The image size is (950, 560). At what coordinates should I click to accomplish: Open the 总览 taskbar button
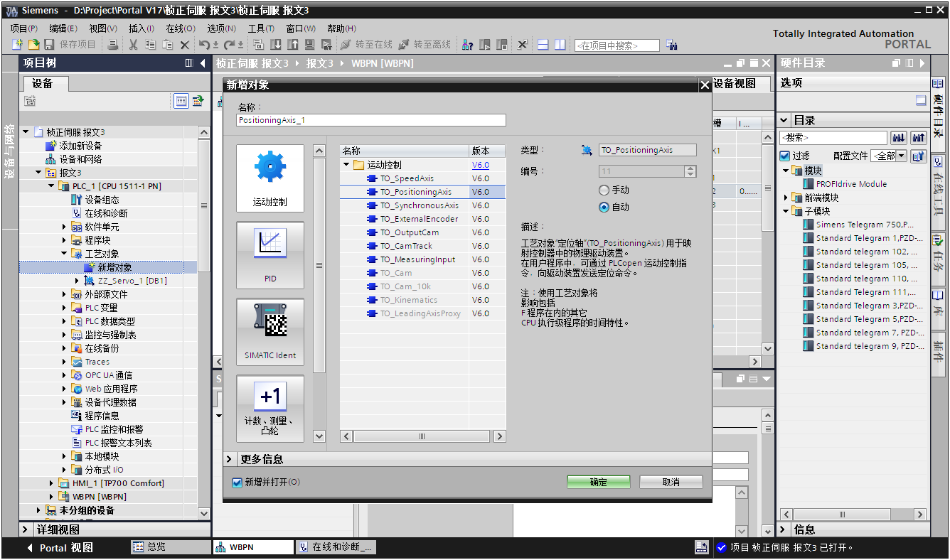click(171, 547)
